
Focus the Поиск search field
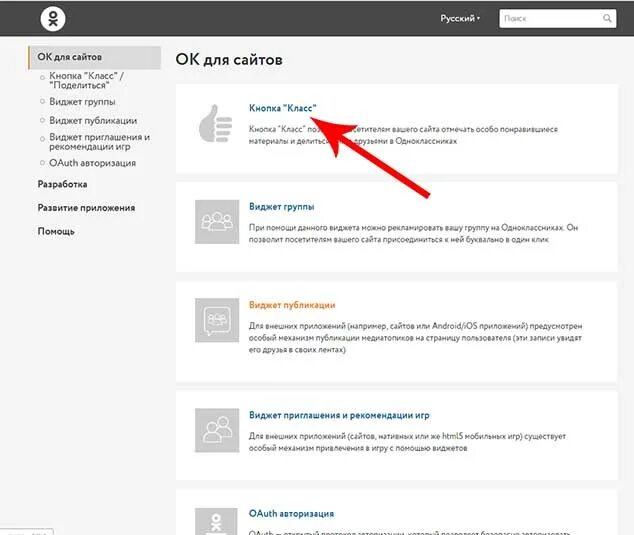click(x=558, y=19)
